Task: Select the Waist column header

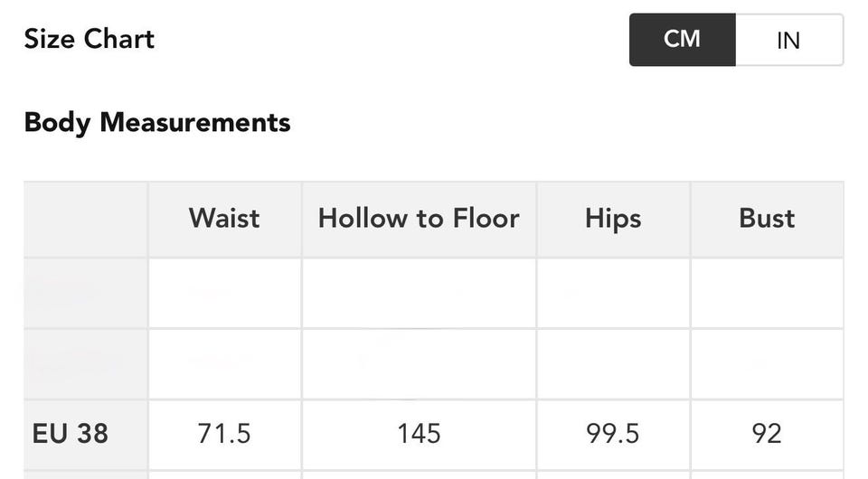Action: (x=225, y=219)
